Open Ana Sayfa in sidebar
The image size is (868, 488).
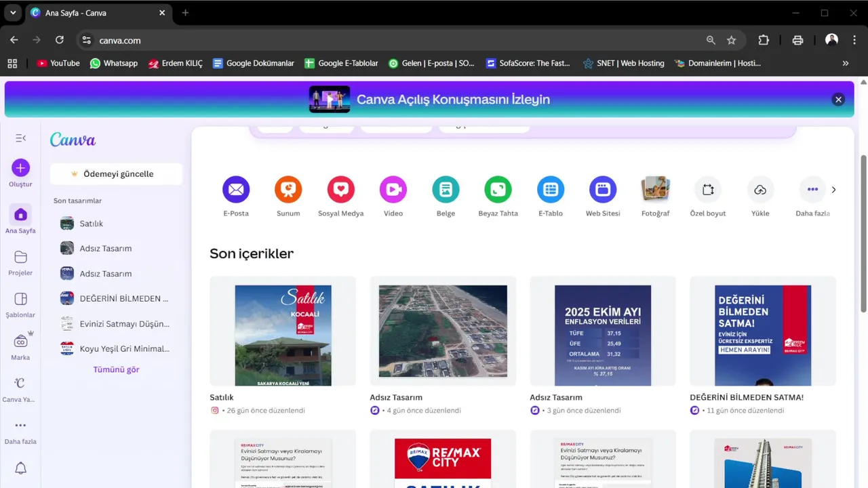point(20,220)
